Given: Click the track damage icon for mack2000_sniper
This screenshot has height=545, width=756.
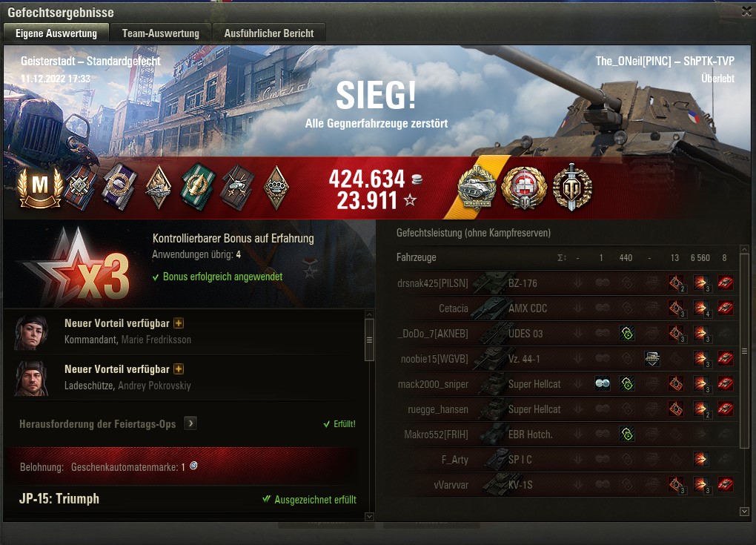Looking at the screenshot, I should pos(603,383).
